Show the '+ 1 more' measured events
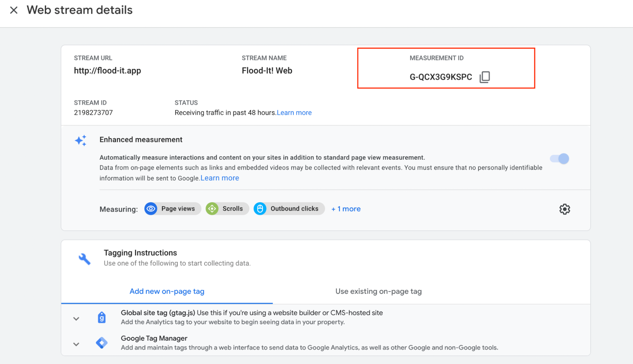633x364 pixels. coord(346,209)
